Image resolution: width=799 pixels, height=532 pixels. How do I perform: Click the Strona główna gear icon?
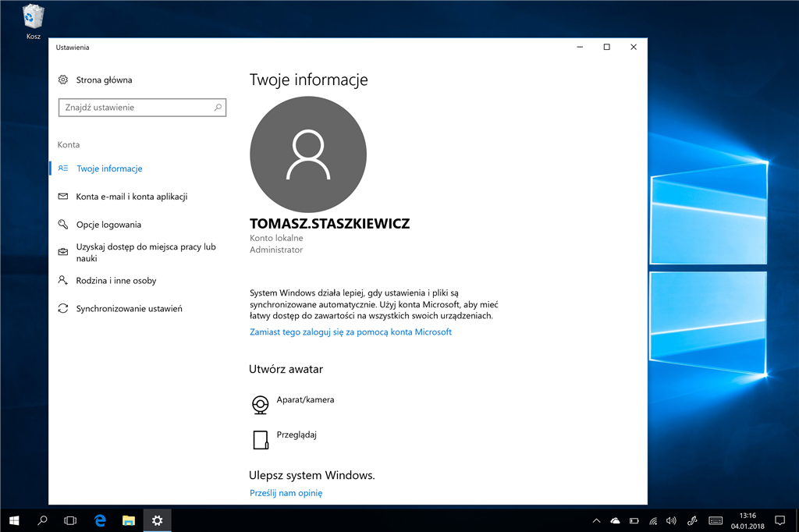63,80
